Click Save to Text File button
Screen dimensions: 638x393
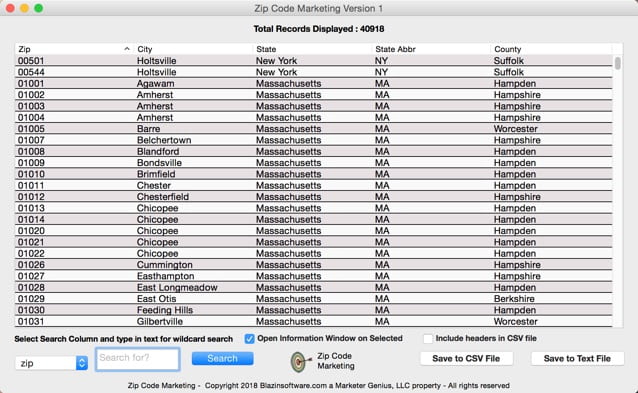pyautogui.click(x=577, y=358)
